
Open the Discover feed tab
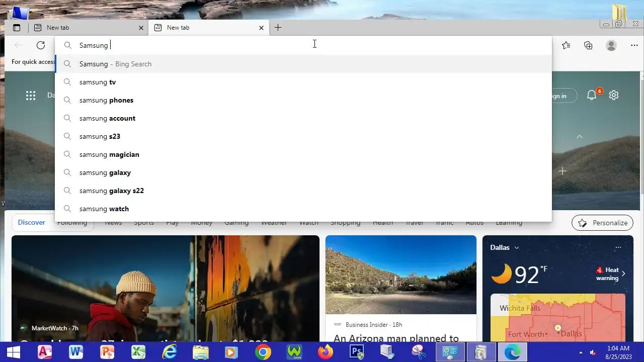31,222
